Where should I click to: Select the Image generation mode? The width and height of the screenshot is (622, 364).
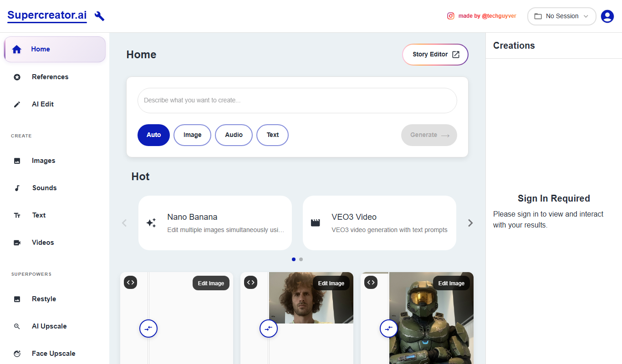point(192,135)
